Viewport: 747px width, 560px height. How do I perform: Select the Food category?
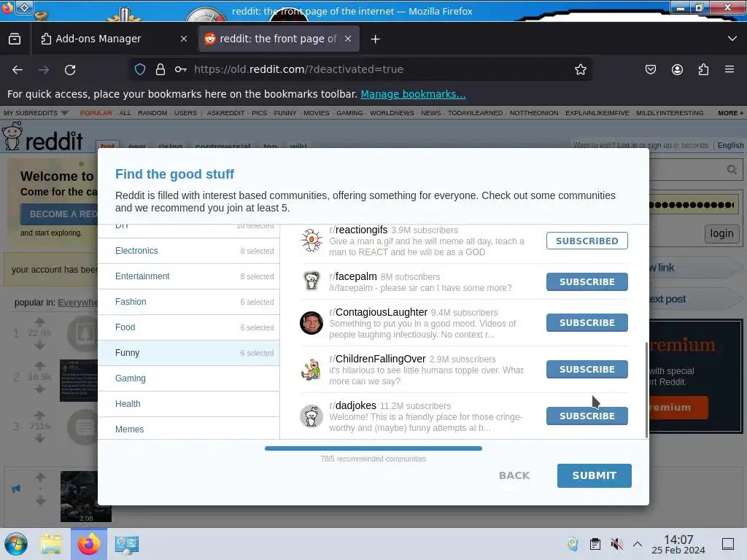189,327
